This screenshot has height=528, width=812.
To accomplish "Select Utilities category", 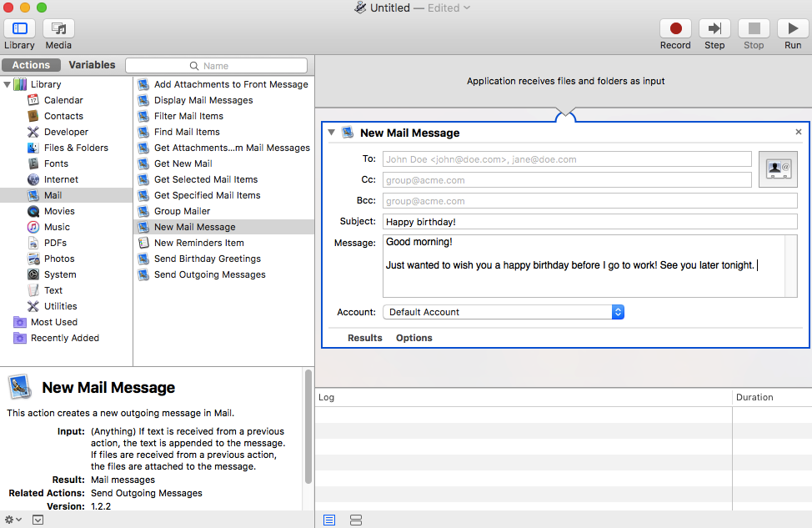I will click(60, 306).
